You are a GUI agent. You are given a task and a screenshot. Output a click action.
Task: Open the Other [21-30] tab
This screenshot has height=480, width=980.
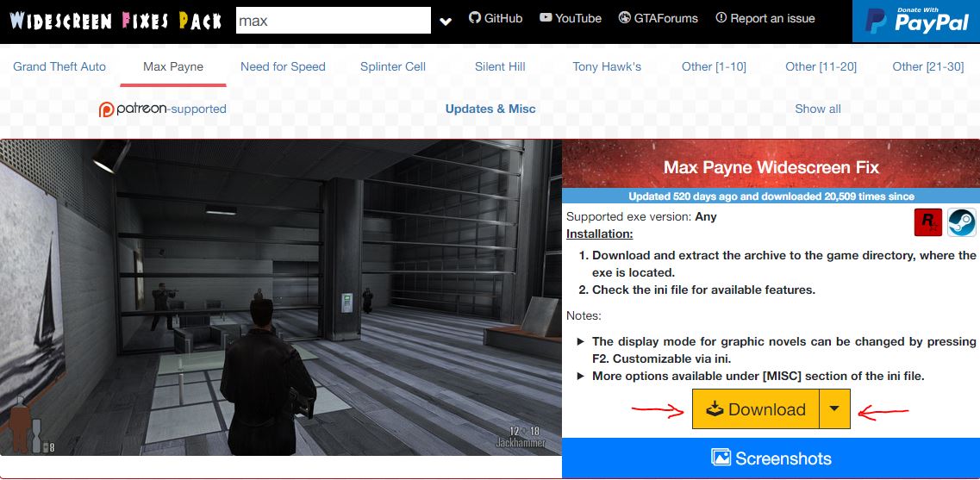coord(927,66)
